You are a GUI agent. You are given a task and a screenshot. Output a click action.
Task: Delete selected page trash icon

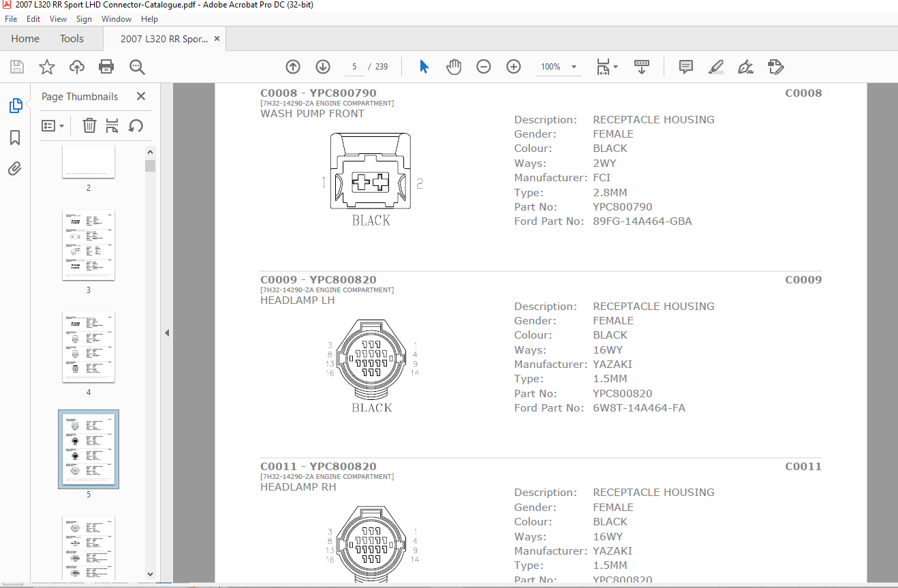pyautogui.click(x=89, y=125)
